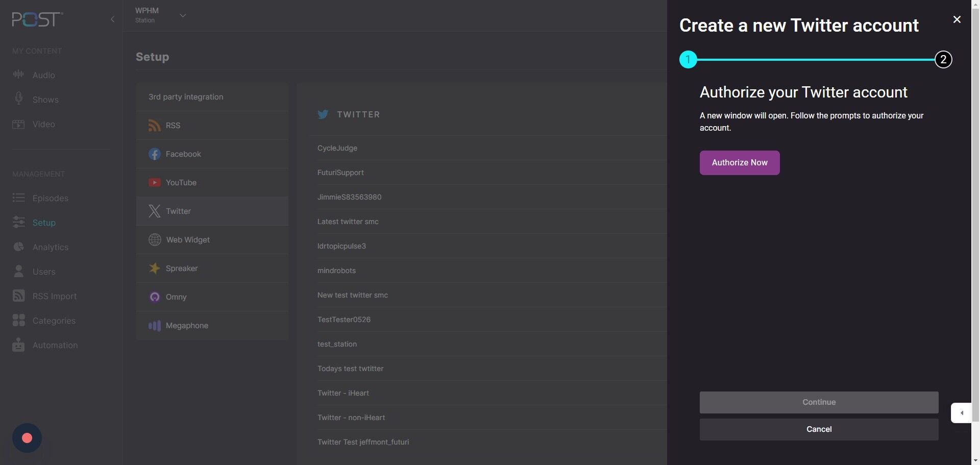Screen dimensions: 980x465
Task: Select Web Widget integration
Action: point(187,240)
